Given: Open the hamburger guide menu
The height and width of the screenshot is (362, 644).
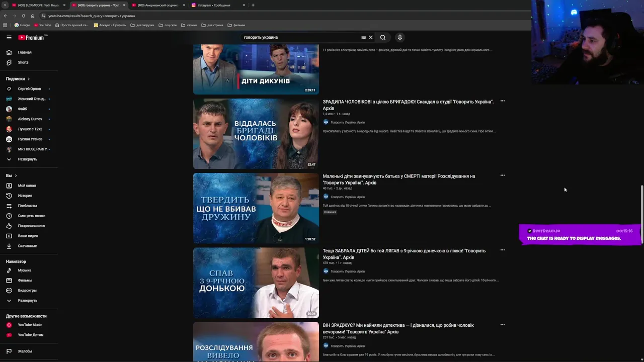Looking at the screenshot, I should click(x=9, y=37).
